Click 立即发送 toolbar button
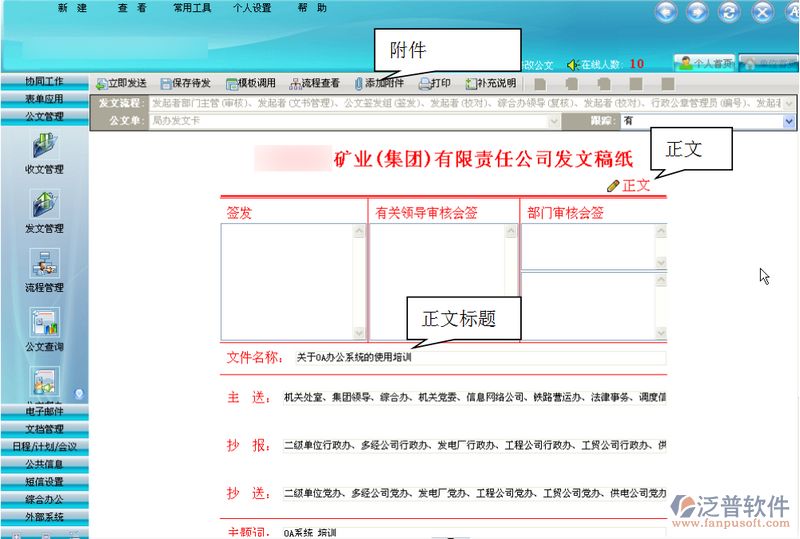 click(x=121, y=83)
